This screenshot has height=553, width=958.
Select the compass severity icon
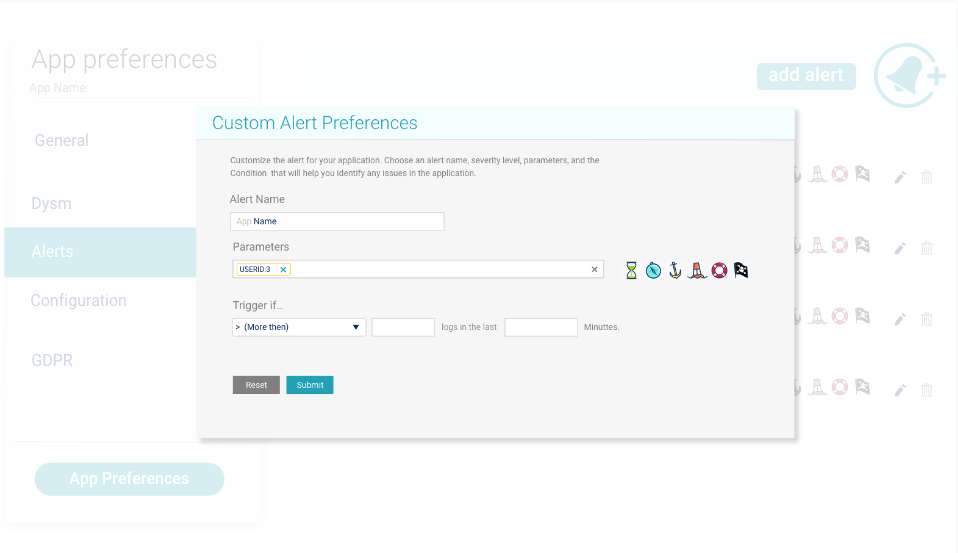coord(653,270)
